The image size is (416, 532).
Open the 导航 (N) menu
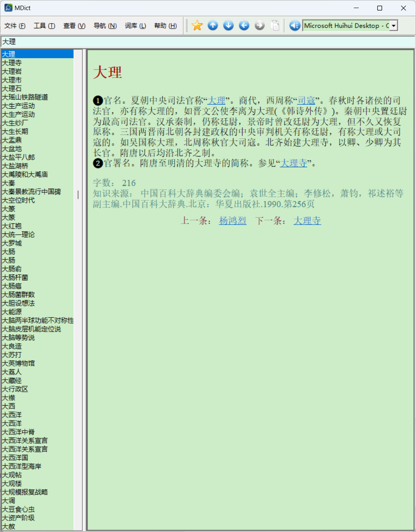click(105, 26)
